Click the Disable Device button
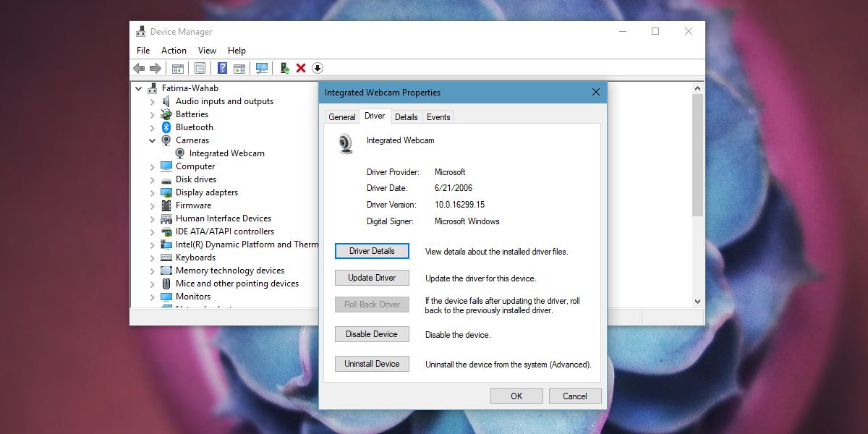 pyautogui.click(x=372, y=334)
